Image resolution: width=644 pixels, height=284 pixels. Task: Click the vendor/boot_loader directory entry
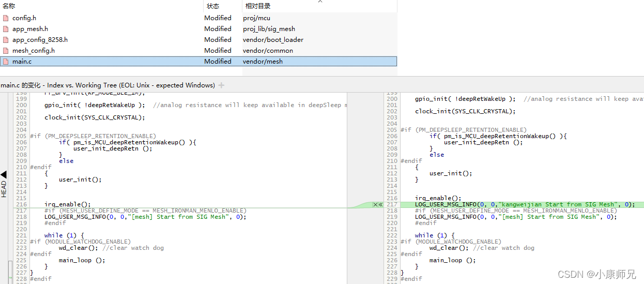273,40
